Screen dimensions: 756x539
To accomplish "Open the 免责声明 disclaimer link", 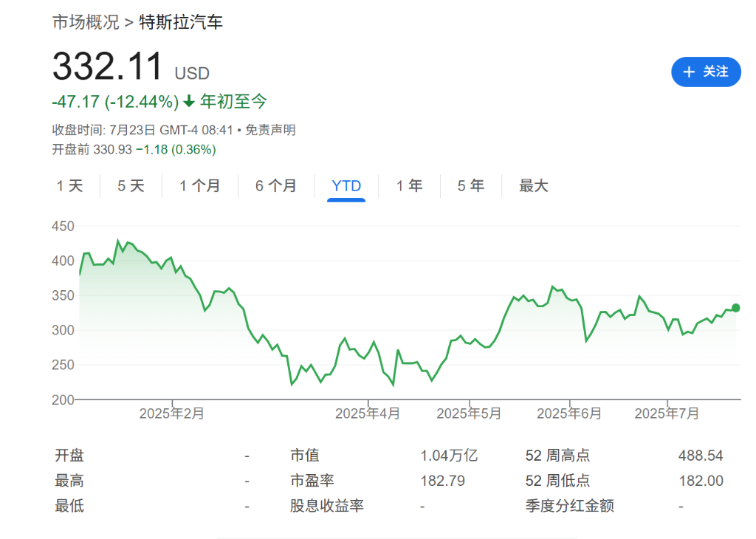I will coord(270,130).
